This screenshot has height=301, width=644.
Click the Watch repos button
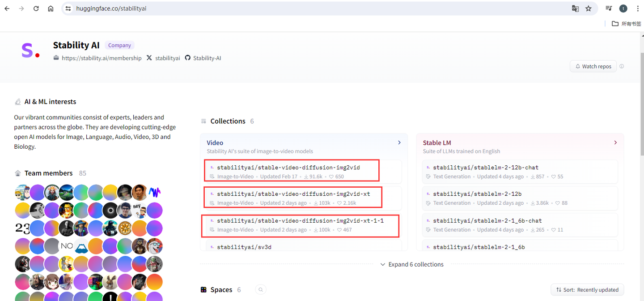(593, 66)
